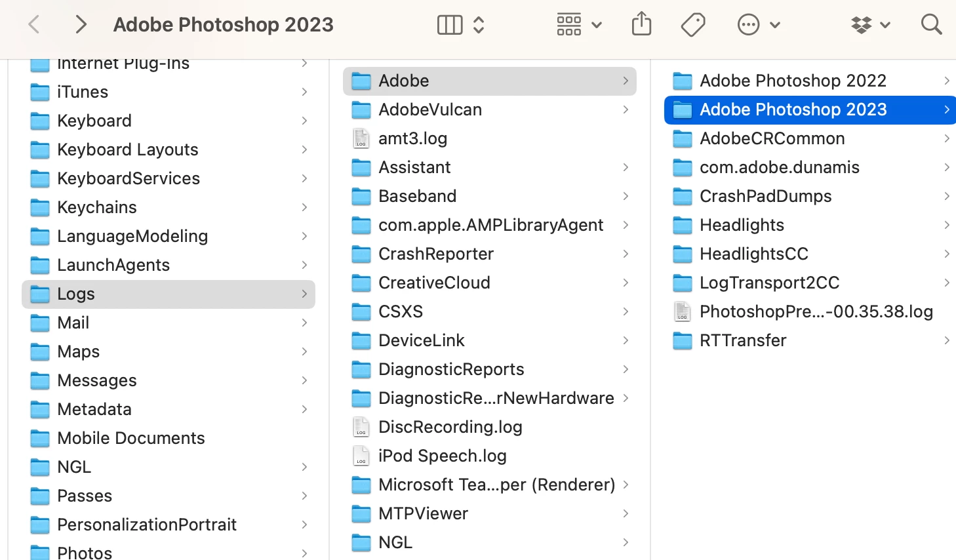This screenshot has width=956, height=560.
Task: Select the Mail folder icon
Action: tap(40, 323)
